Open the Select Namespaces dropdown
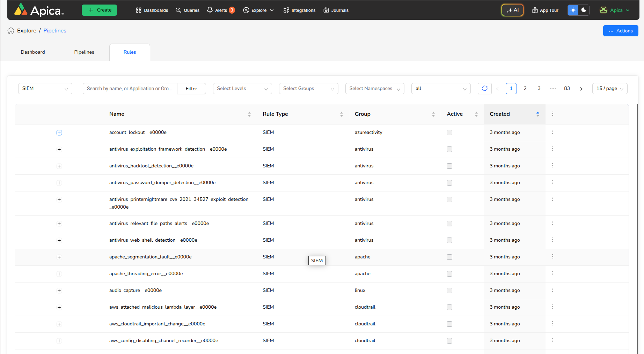 click(x=374, y=89)
